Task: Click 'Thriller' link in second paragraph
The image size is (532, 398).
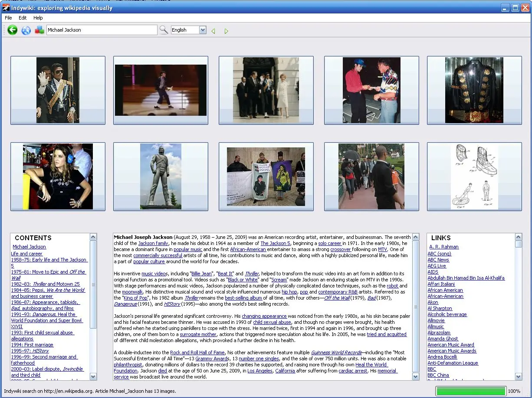Action: click(x=252, y=274)
